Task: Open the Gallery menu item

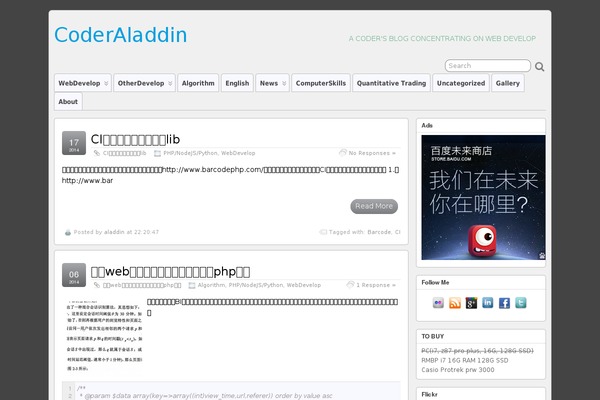Action: [x=508, y=83]
